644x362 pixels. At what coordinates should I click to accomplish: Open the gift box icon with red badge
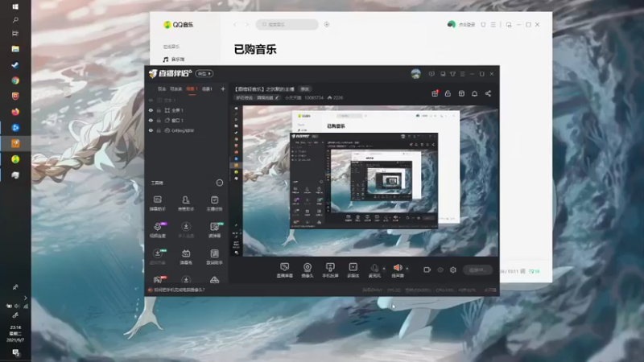(435, 93)
